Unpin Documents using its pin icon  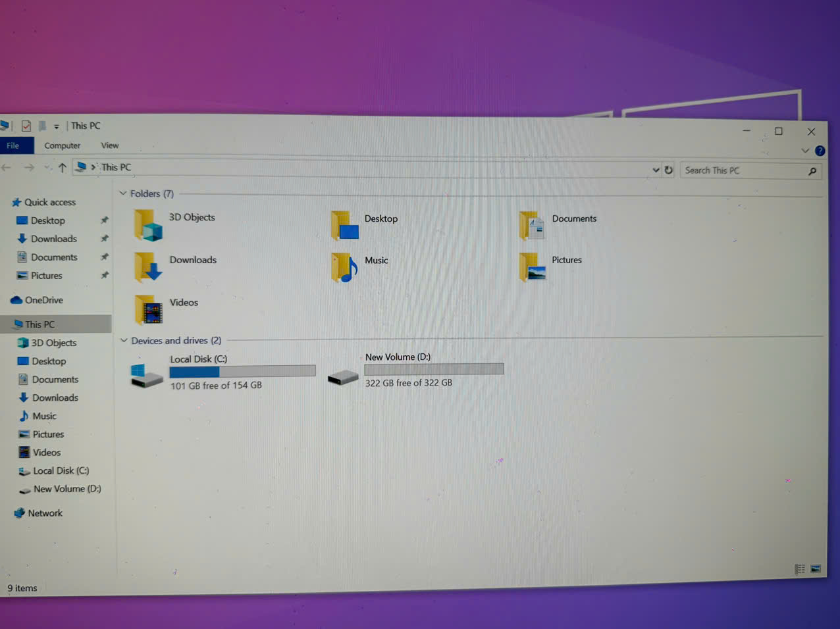tap(104, 257)
